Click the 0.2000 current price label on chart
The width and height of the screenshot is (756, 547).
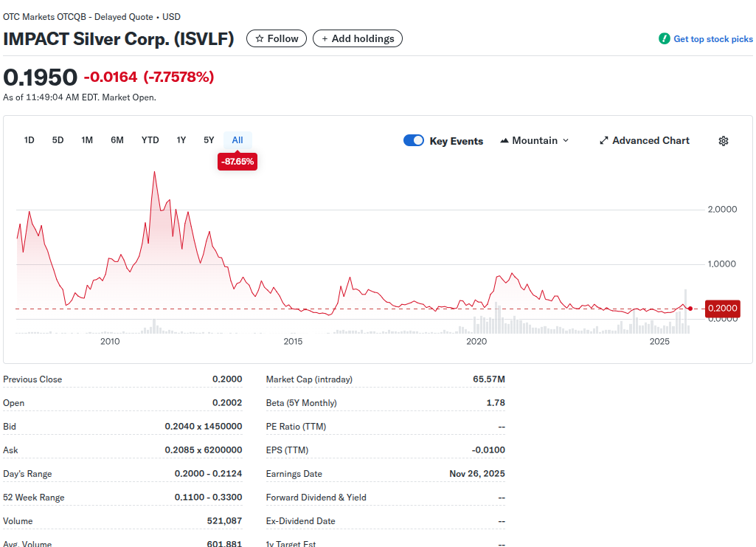tap(722, 308)
